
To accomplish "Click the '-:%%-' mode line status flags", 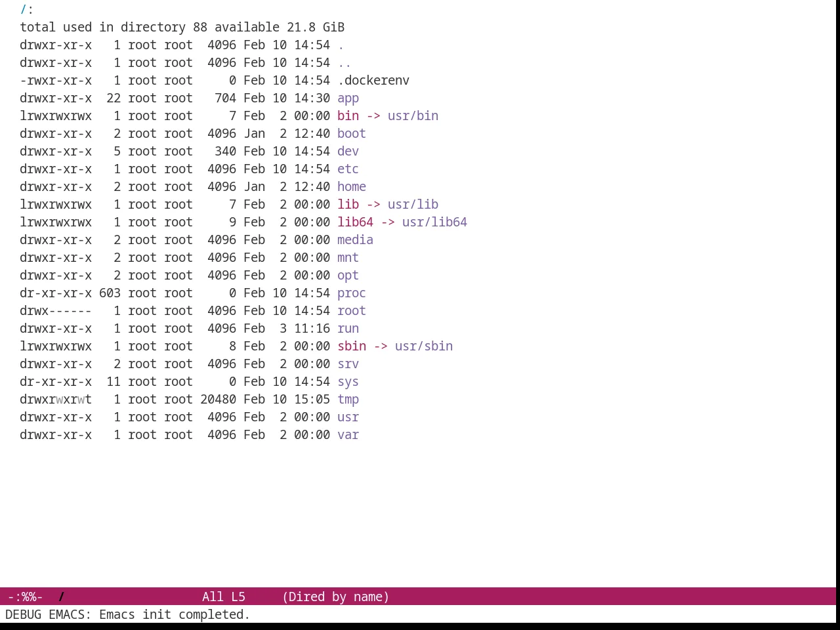I will pyautogui.click(x=25, y=597).
